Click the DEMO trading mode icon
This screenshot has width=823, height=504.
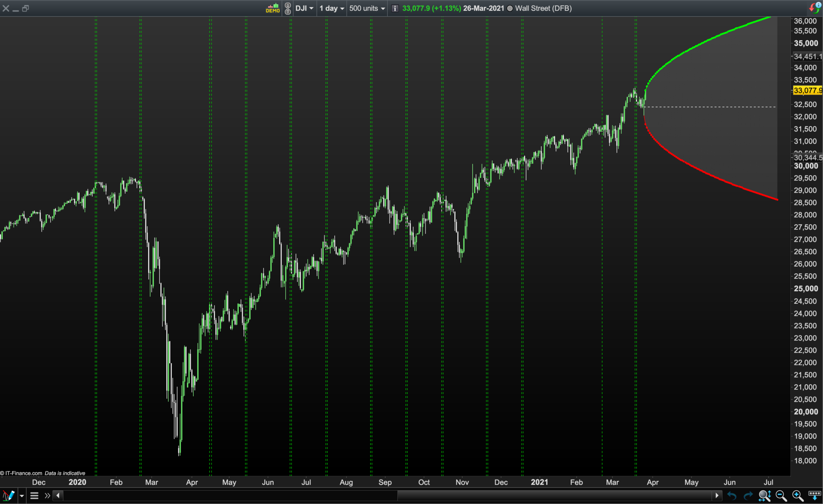(x=273, y=8)
